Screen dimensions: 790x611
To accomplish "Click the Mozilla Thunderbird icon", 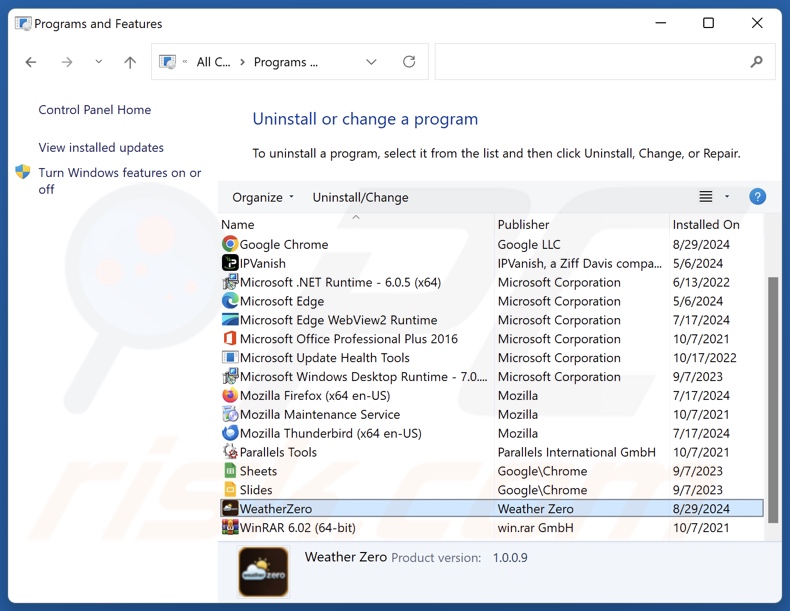I will [230, 433].
